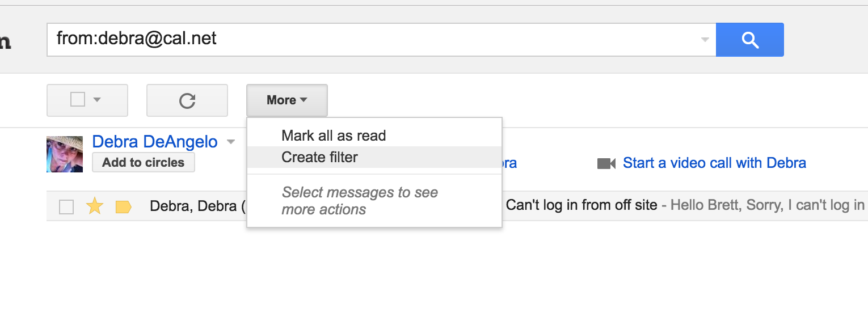Toggle the star on Debra's message
The height and width of the screenshot is (321, 868).
(x=94, y=206)
